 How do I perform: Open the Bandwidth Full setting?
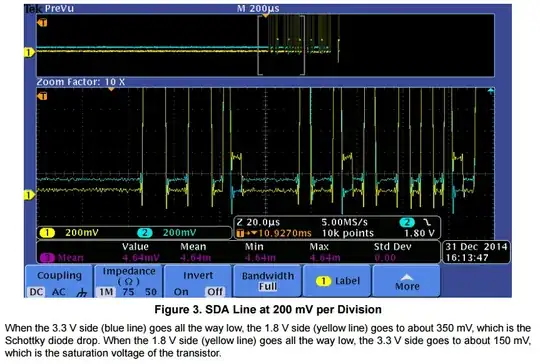pos(268,281)
